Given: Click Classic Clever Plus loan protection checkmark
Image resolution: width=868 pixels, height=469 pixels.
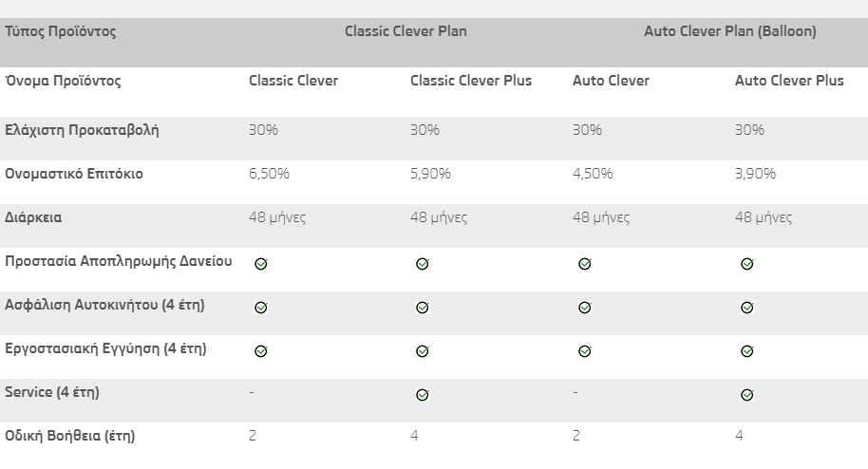Looking at the screenshot, I should click(x=423, y=264).
